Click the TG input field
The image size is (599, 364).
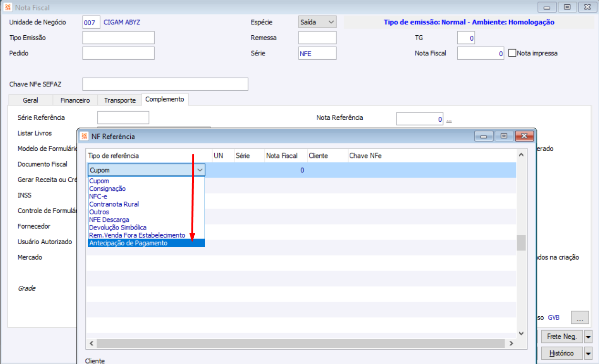point(466,38)
